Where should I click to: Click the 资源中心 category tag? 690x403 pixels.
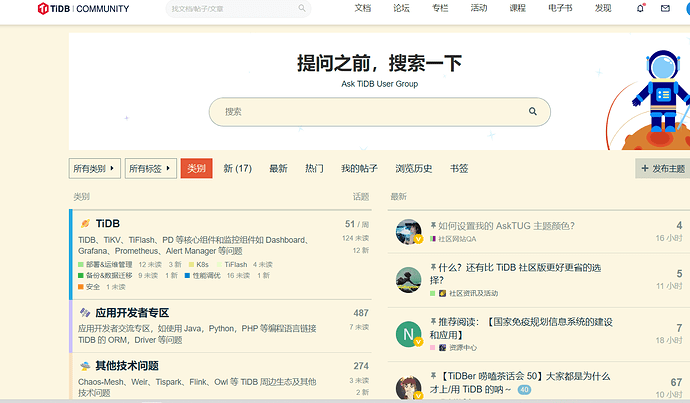pyautogui.click(x=462, y=348)
